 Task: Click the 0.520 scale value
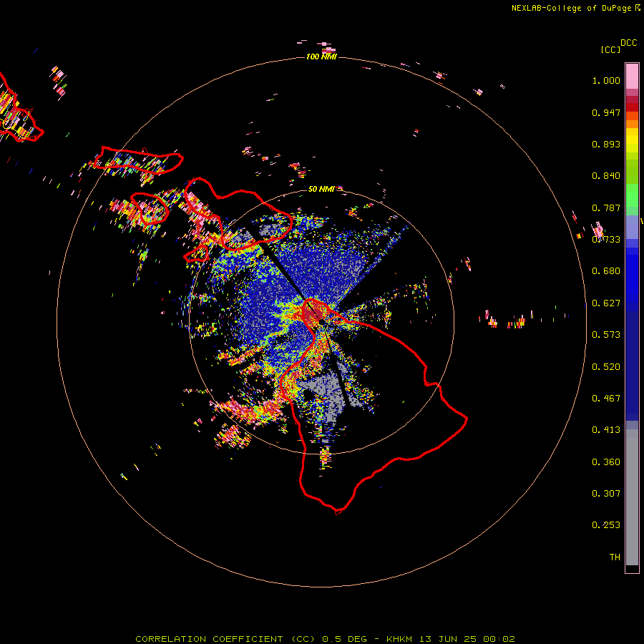[606, 367]
